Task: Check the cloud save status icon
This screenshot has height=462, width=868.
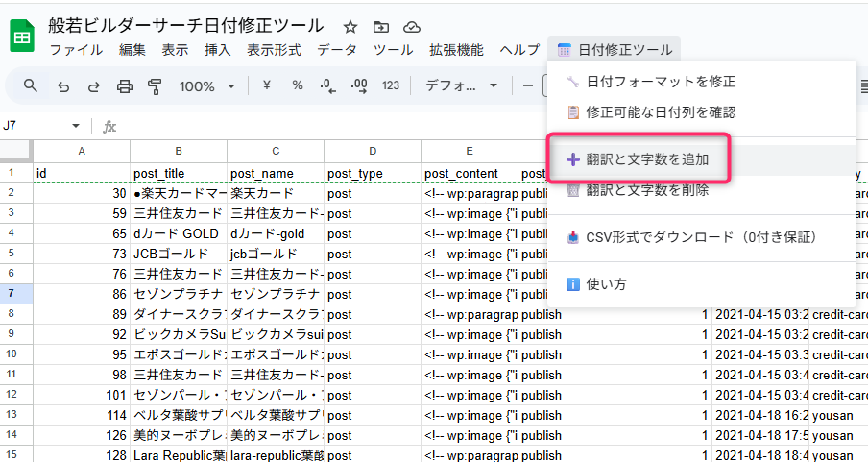Action: 411,27
